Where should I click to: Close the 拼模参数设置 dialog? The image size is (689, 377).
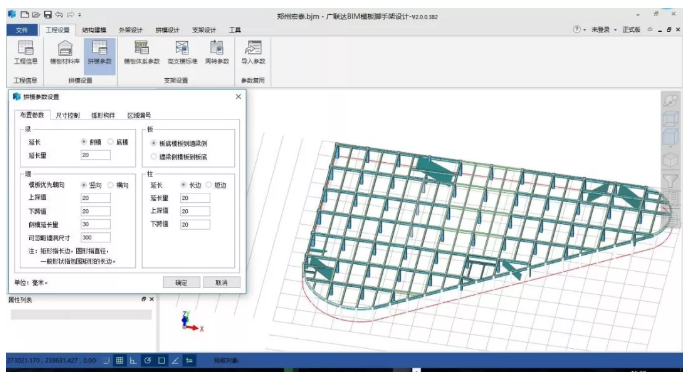238,96
